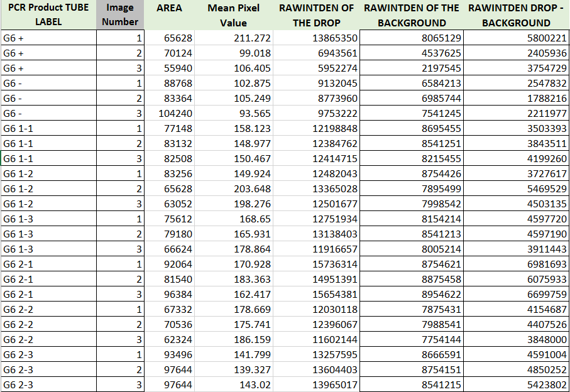Select the cell containing mean value 211.272
This screenshot has width=570, height=392.
coord(233,38)
